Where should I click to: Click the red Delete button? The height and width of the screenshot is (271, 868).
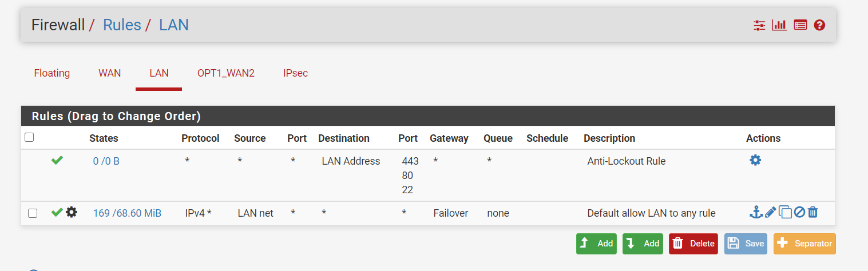(x=693, y=244)
